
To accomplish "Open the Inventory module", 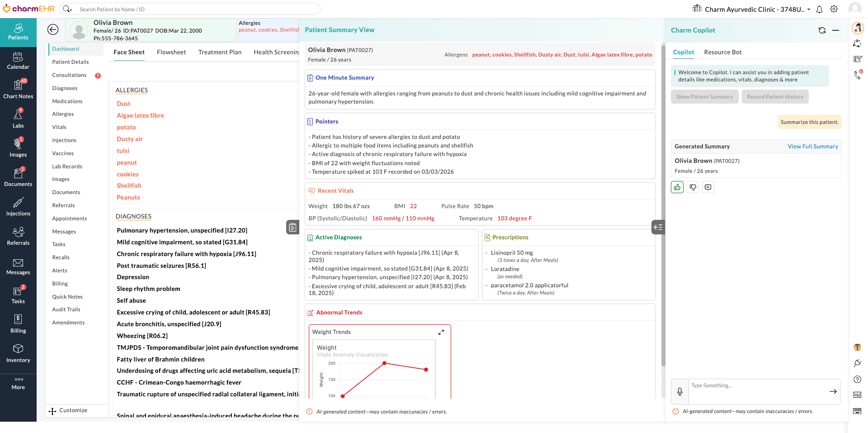I will pyautogui.click(x=18, y=354).
